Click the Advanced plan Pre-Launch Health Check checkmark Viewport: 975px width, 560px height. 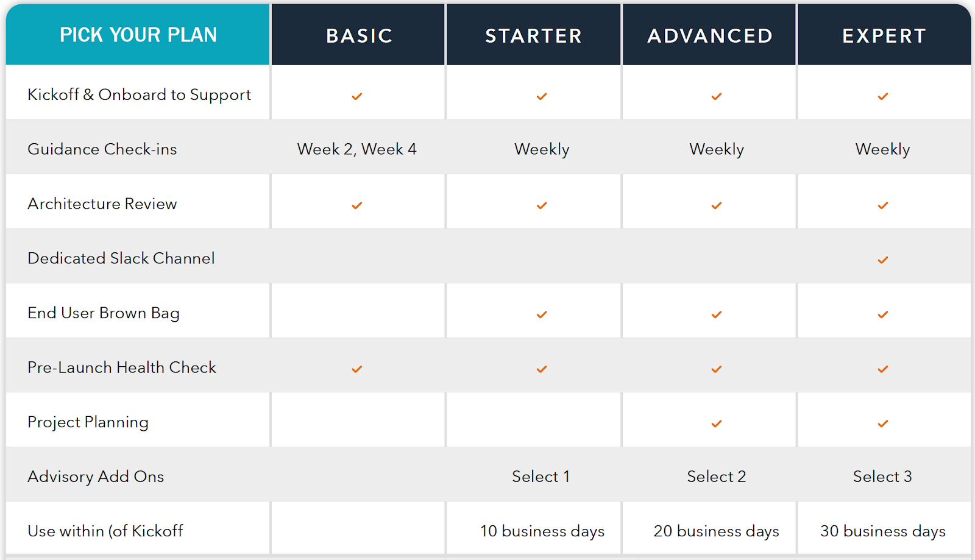717,369
